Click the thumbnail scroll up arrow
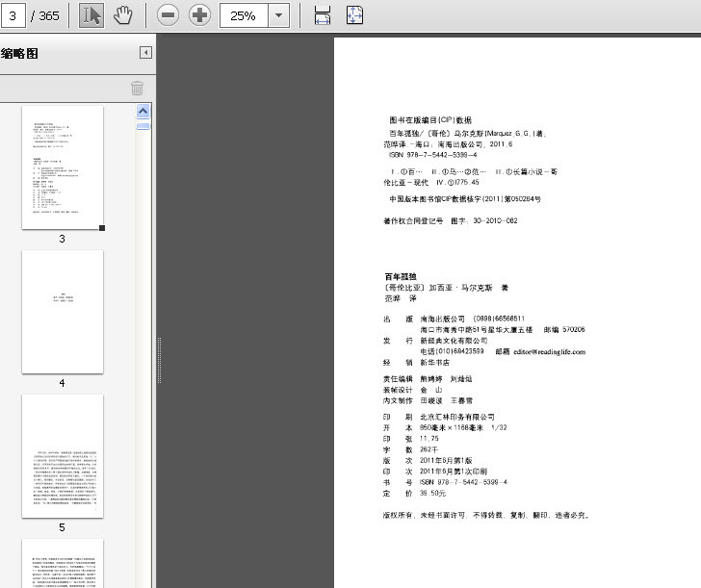 (143, 111)
